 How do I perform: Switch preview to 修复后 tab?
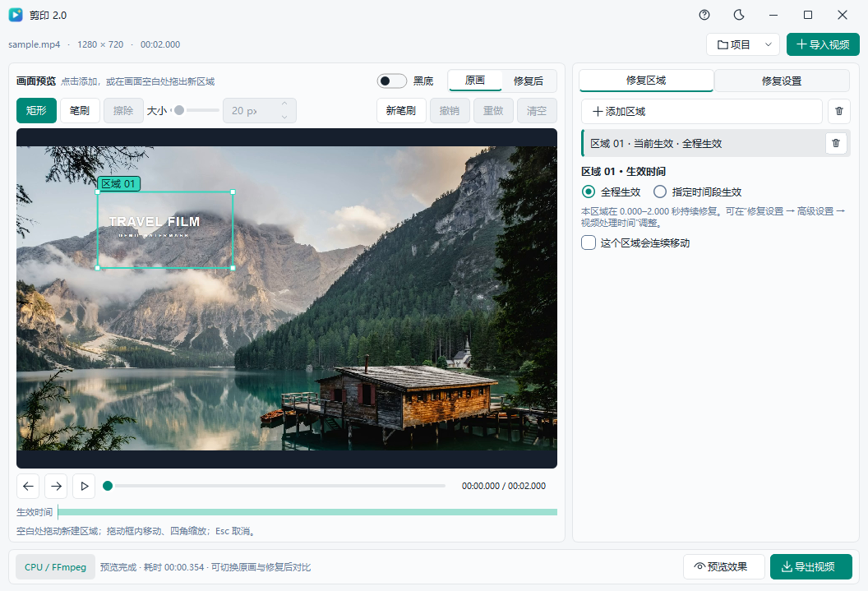coord(529,81)
